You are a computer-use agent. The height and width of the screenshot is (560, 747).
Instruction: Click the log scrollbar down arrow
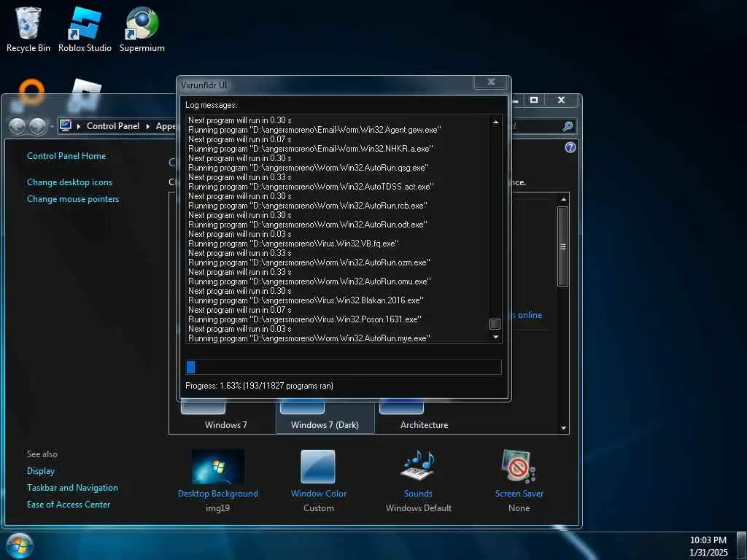[495, 337]
